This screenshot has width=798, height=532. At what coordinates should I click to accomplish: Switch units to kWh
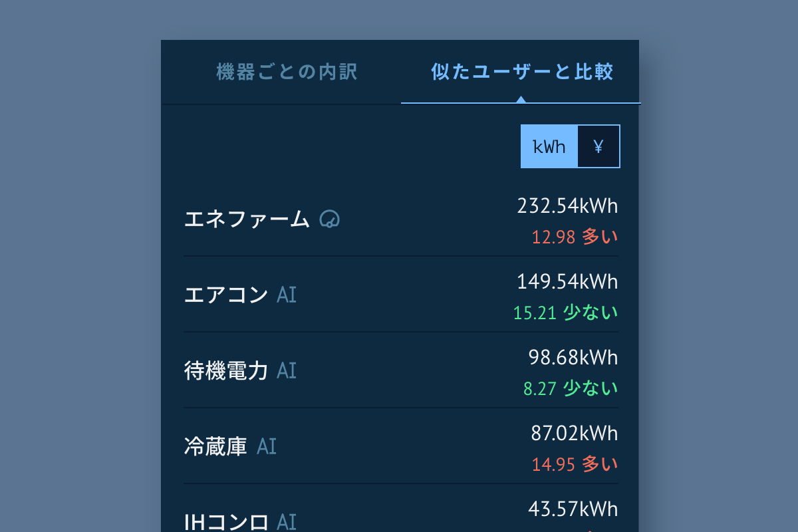click(x=549, y=146)
